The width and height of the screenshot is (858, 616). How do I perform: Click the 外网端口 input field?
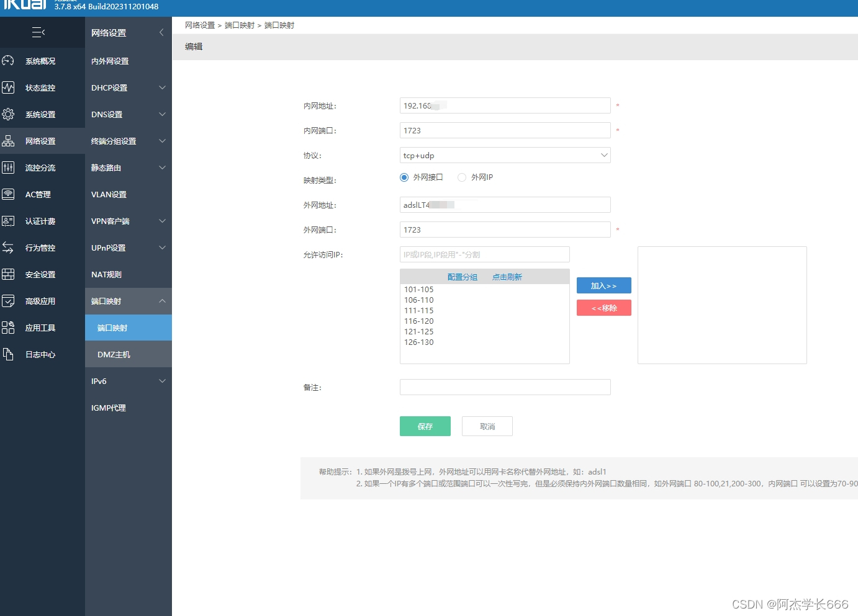pyautogui.click(x=505, y=230)
